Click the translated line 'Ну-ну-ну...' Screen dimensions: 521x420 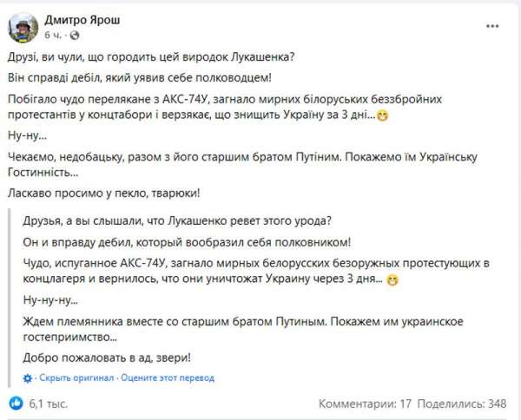pos(45,300)
